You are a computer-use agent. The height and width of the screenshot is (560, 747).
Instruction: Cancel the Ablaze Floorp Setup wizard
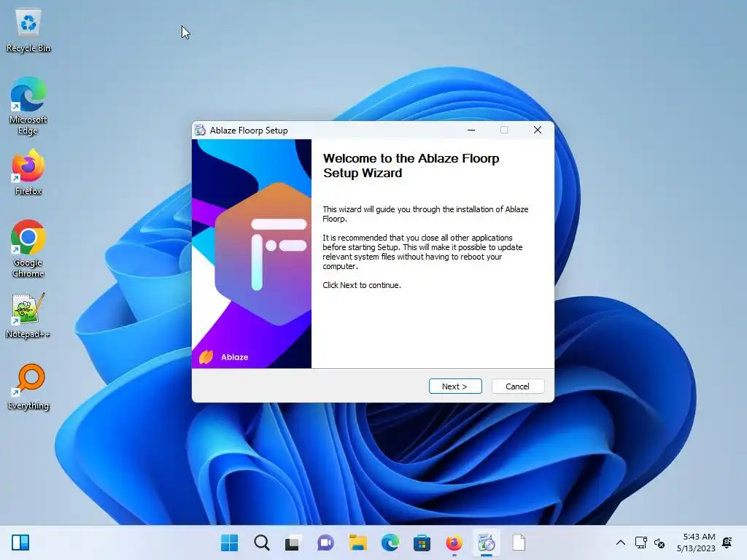coord(517,386)
